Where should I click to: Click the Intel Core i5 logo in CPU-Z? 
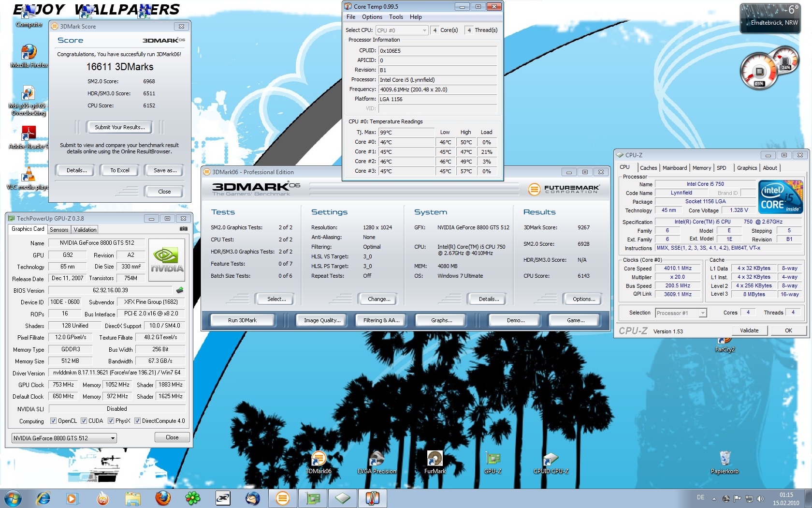click(x=781, y=196)
